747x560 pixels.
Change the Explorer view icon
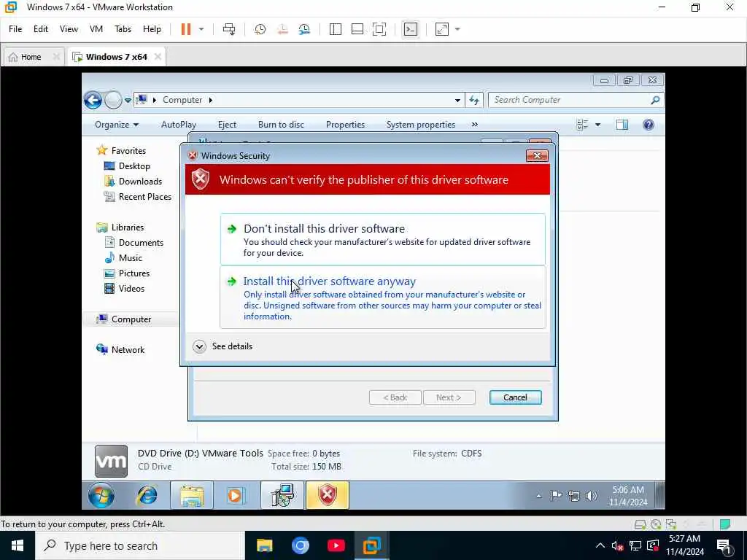[x=583, y=125]
